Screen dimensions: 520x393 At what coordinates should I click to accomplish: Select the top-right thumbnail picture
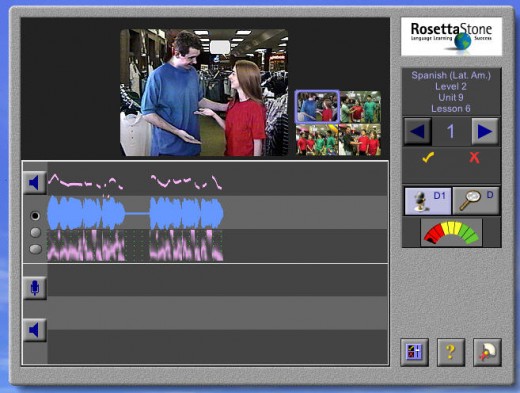pos(360,107)
